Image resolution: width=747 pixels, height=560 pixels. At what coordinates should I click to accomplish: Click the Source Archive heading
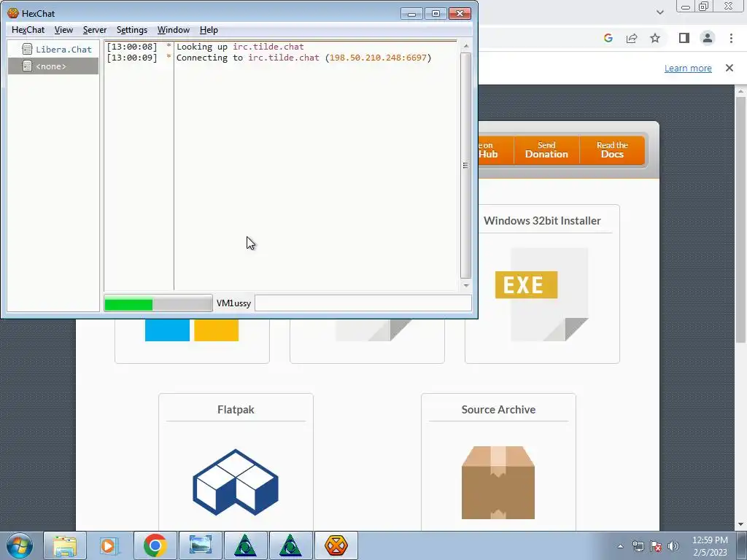click(498, 410)
